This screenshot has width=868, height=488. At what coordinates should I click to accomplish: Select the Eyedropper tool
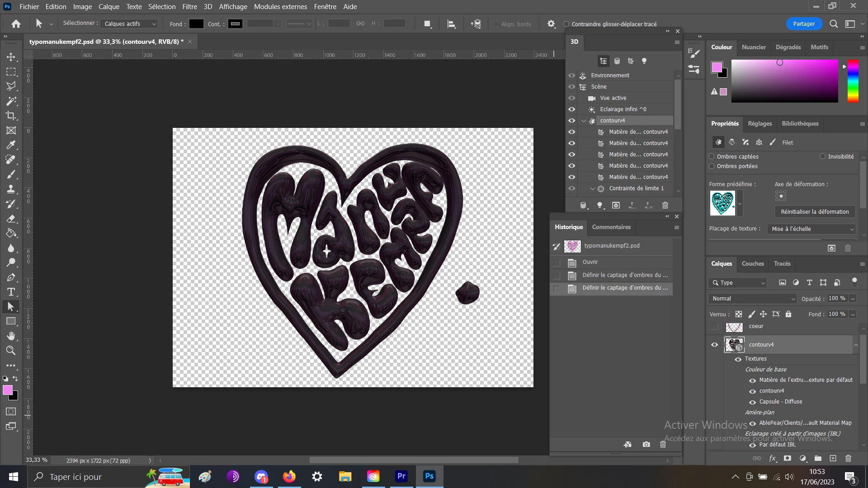(11, 145)
